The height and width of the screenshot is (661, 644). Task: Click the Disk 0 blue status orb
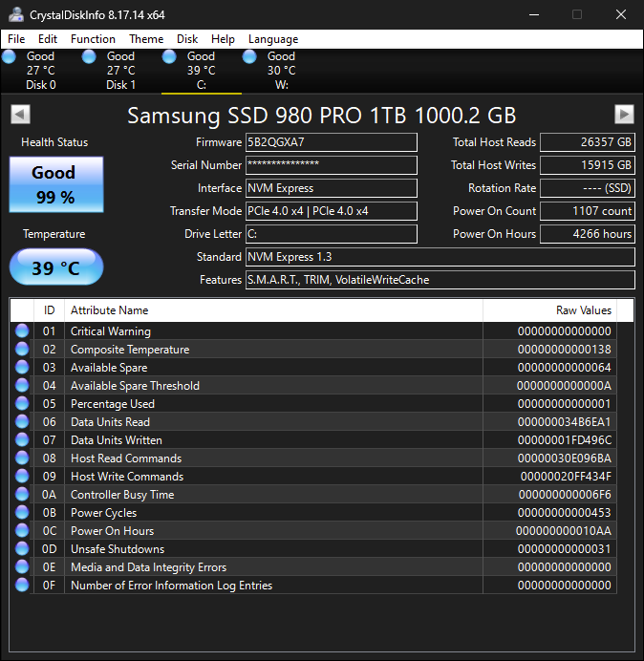click(9, 56)
